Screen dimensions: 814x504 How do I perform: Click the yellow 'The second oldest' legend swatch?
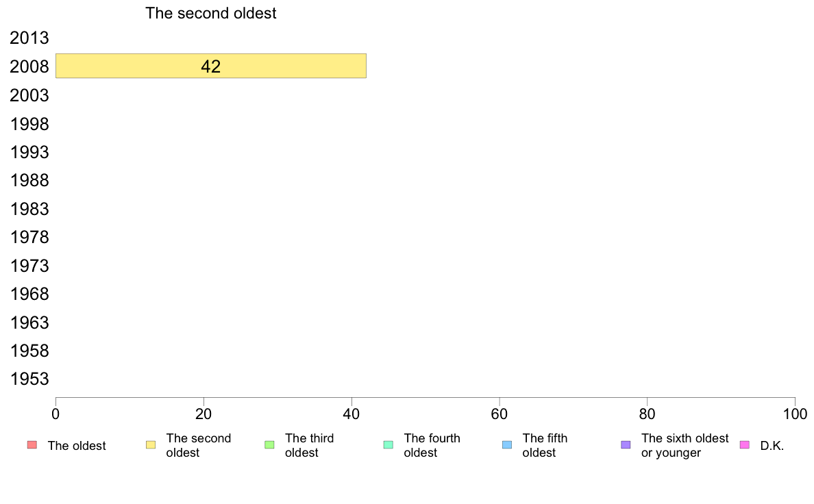tap(151, 445)
